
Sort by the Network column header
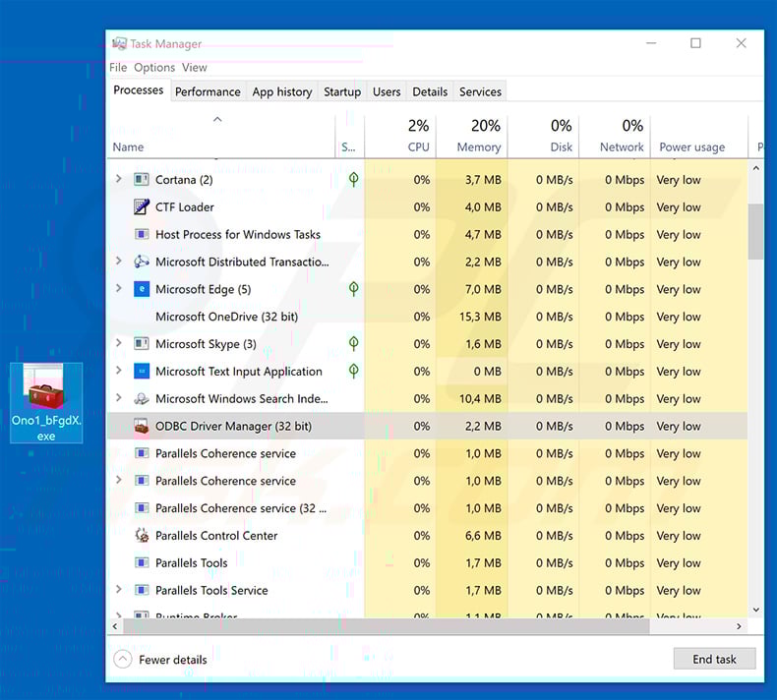pyautogui.click(x=615, y=137)
